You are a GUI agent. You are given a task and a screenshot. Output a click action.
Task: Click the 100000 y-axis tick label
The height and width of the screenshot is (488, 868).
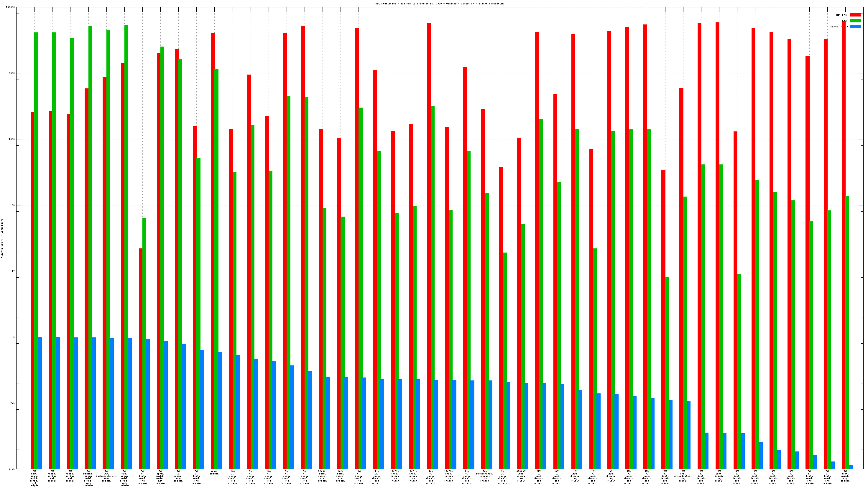(10, 7)
